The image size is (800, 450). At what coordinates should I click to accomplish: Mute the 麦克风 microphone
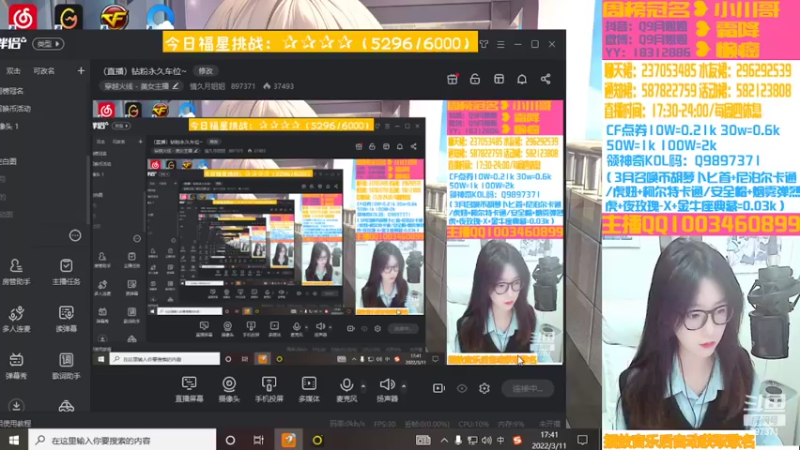click(x=346, y=389)
